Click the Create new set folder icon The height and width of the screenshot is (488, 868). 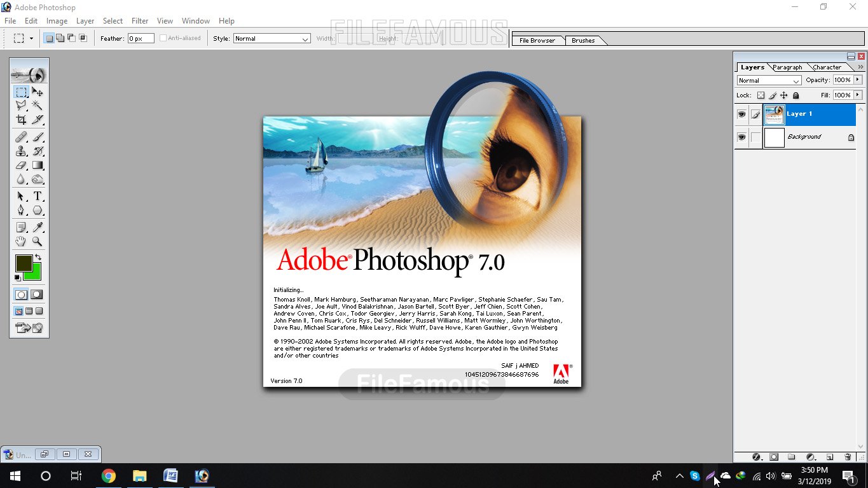pos(792,457)
